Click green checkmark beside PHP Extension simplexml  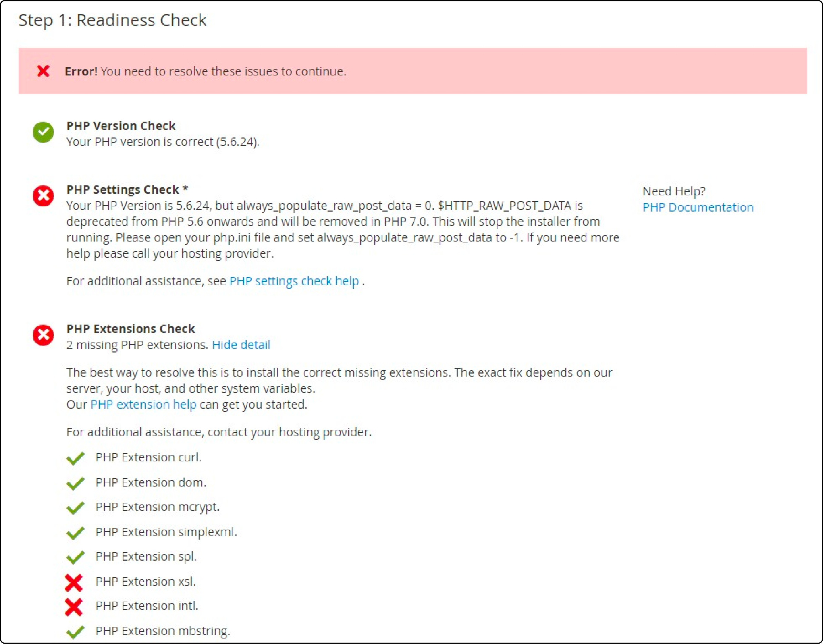point(75,532)
